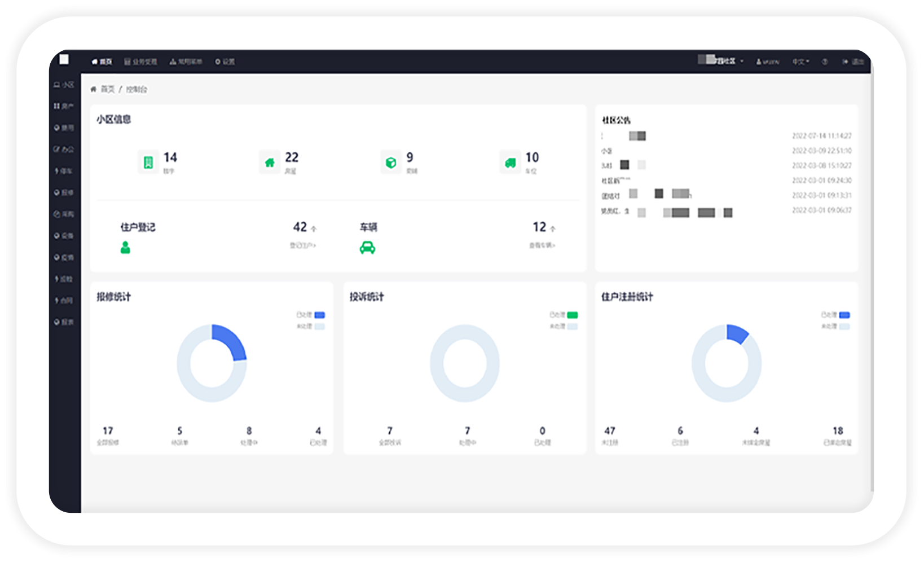924x563 pixels.
Task: Click the help question mark icon in header
Action: click(x=825, y=61)
